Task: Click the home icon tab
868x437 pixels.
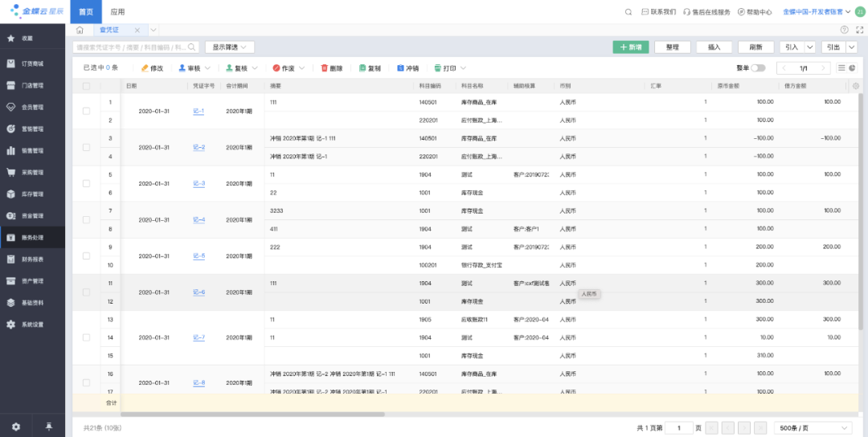Action: click(x=80, y=30)
